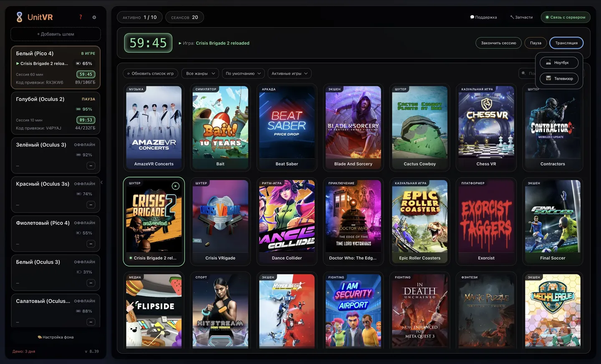Collapse the headset sidebar with the chevron arrow

click(x=101, y=182)
